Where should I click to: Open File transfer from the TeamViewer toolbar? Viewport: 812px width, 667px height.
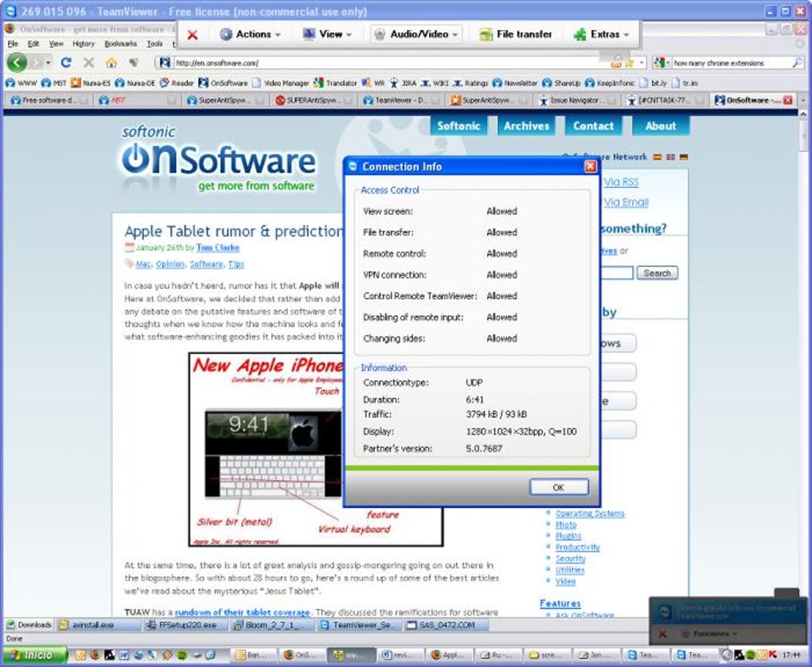516,34
